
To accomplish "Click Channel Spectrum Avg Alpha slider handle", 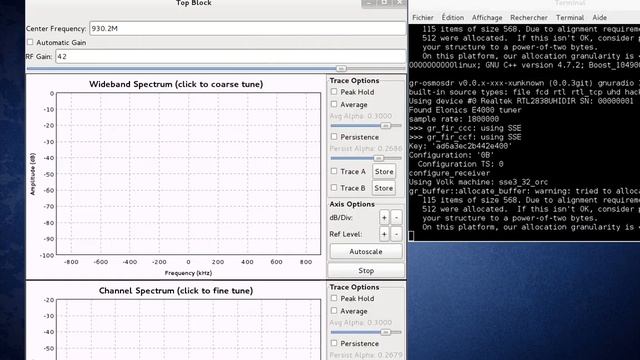I will [x=385, y=332].
